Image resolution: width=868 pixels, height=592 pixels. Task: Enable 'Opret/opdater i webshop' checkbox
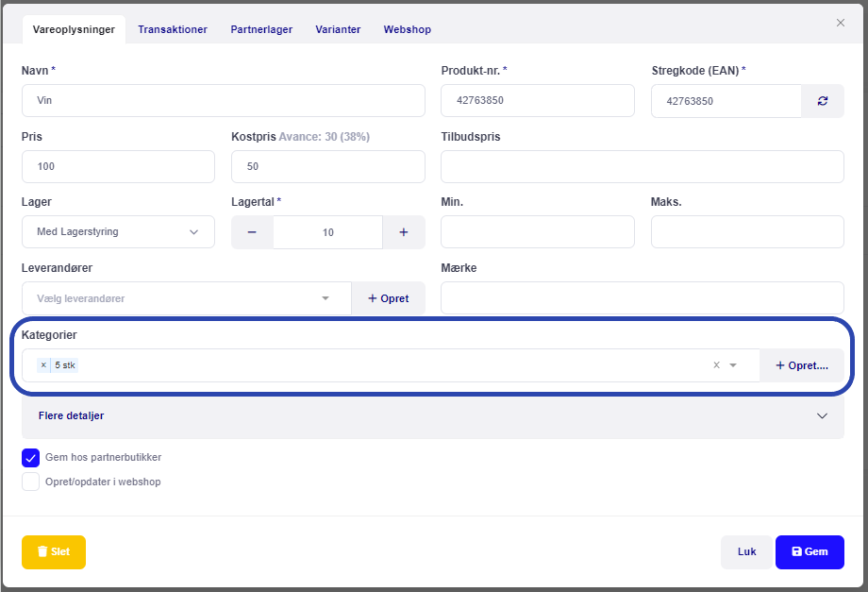(31, 482)
